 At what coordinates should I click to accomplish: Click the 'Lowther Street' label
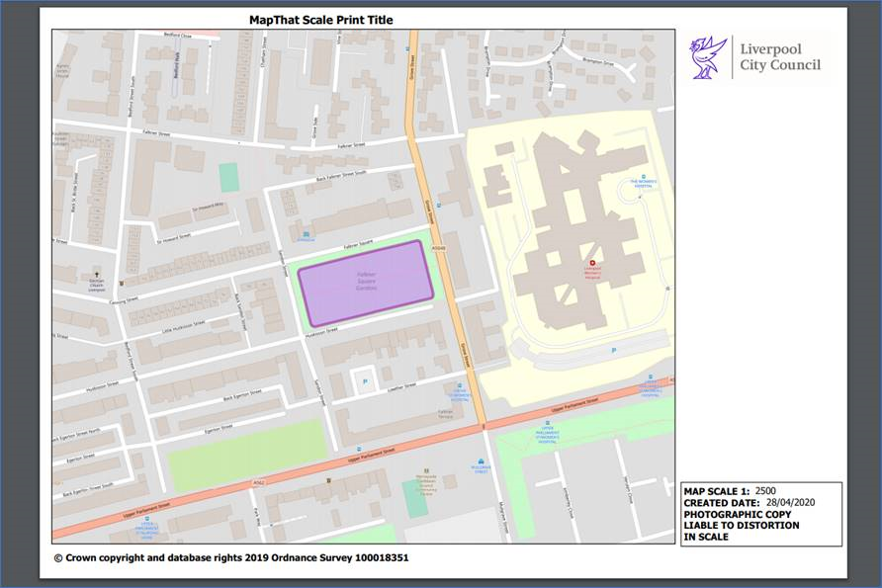point(401,387)
